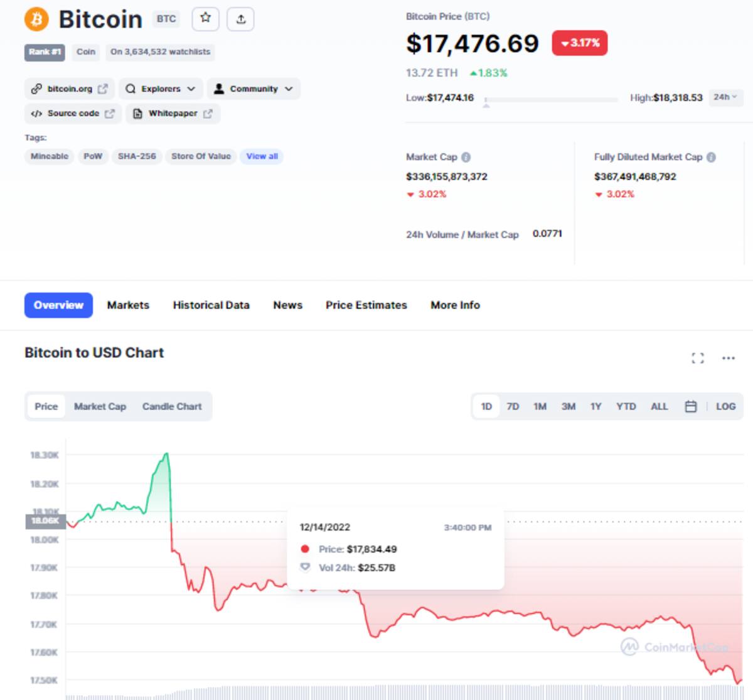This screenshot has width=753, height=700.
Task: Select the 3M time range
Action: click(569, 407)
